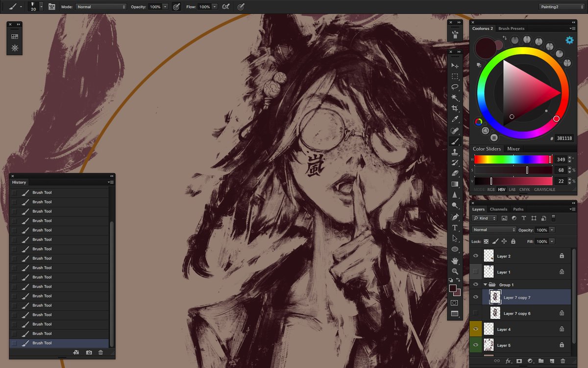Toggle pressure for opacity in options bar
Screen dimensions: 588x368
pos(176,7)
